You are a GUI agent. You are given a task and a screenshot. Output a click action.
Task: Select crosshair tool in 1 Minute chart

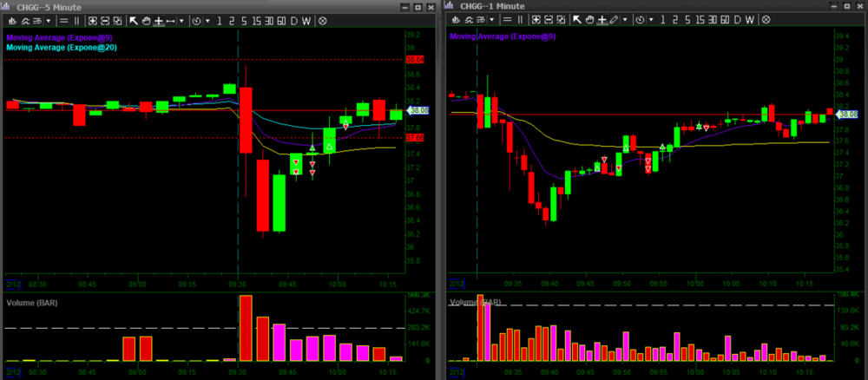pos(602,20)
